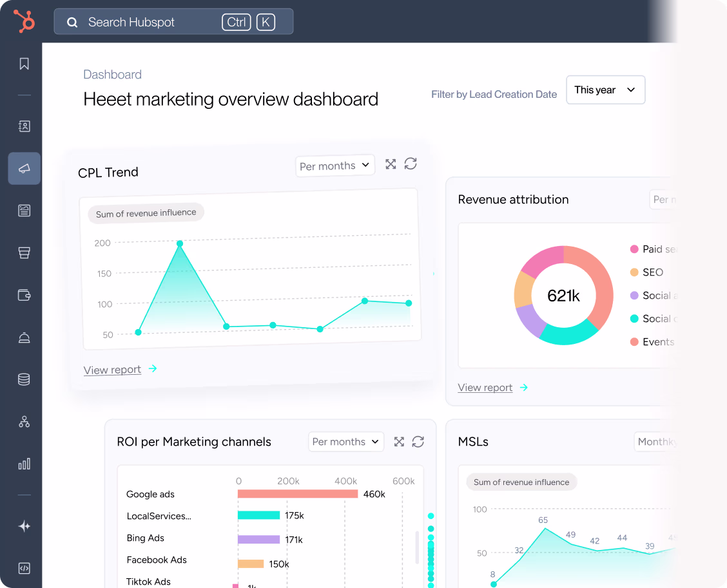The image size is (727, 588).
Task: Click the 65 peak on MSLs chart
Action: [545, 527]
